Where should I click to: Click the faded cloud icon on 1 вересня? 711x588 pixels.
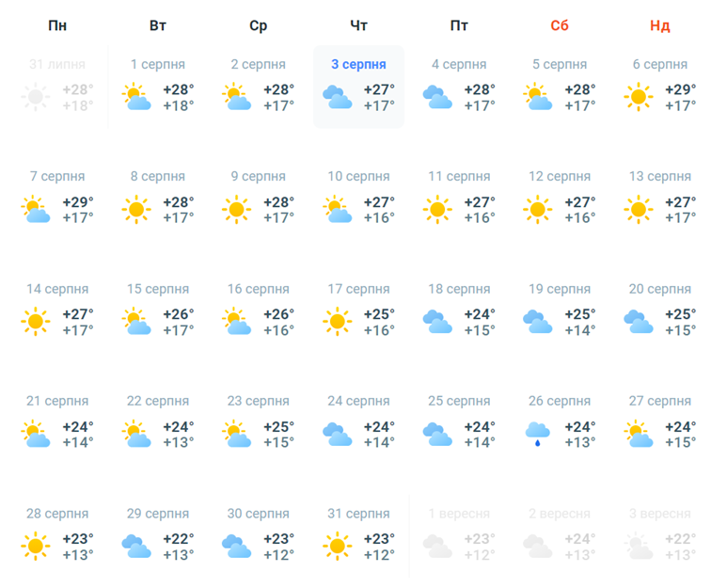pos(437,546)
